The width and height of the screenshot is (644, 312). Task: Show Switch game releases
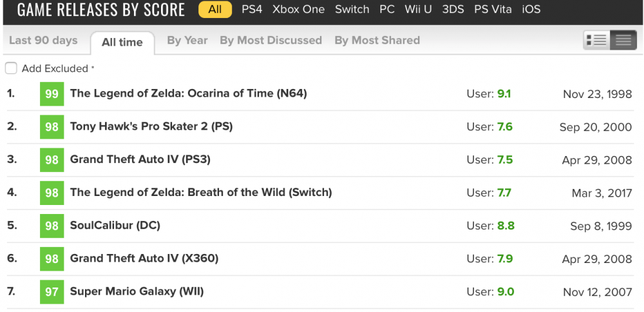(x=352, y=10)
